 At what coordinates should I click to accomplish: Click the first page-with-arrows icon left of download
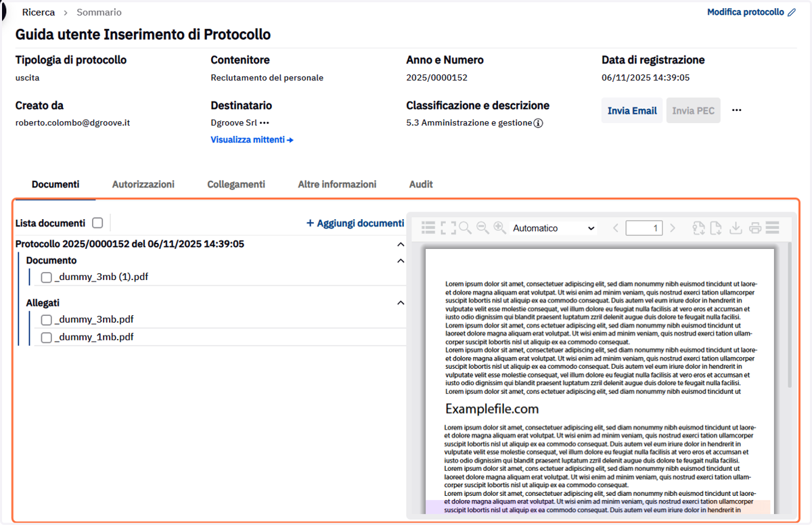tap(699, 228)
